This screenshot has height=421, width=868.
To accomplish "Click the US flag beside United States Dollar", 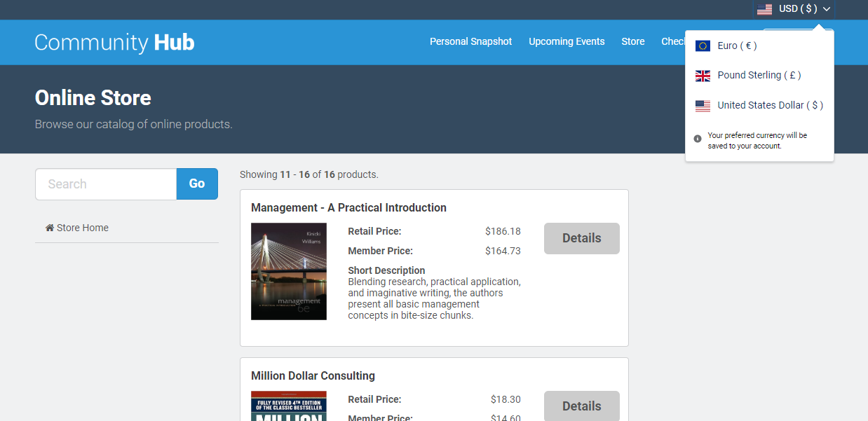I will (x=703, y=106).
